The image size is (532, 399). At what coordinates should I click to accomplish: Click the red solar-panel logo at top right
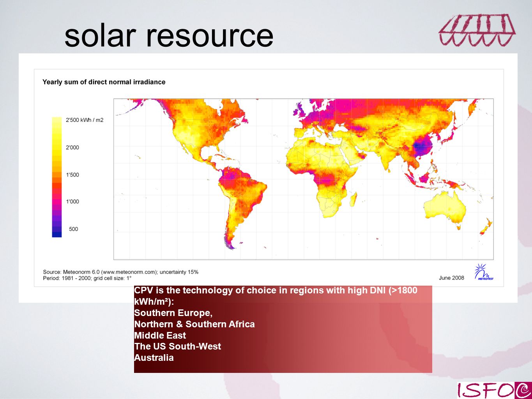477,30
